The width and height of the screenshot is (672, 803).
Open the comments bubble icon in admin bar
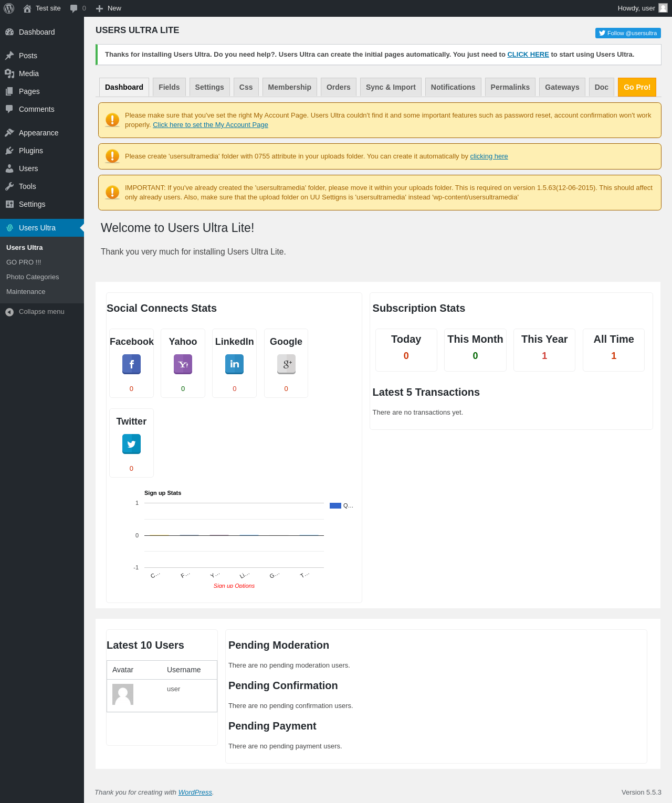pos(74,8)
